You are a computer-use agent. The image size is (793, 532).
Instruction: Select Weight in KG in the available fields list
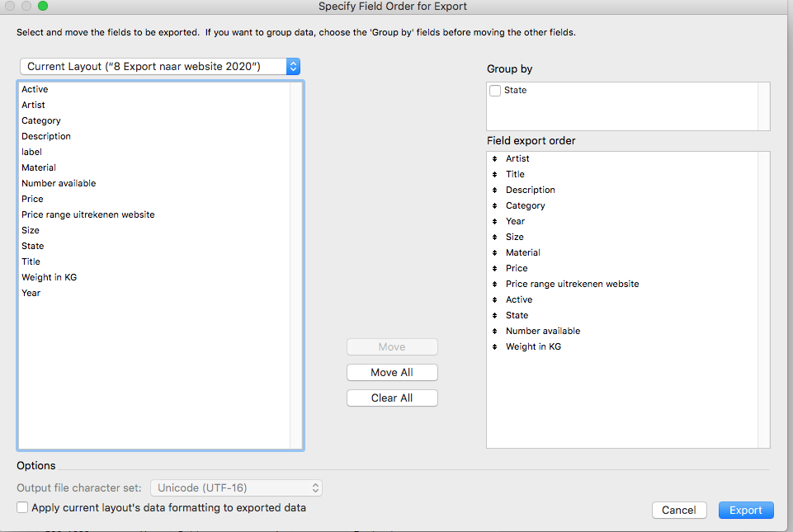49,277
